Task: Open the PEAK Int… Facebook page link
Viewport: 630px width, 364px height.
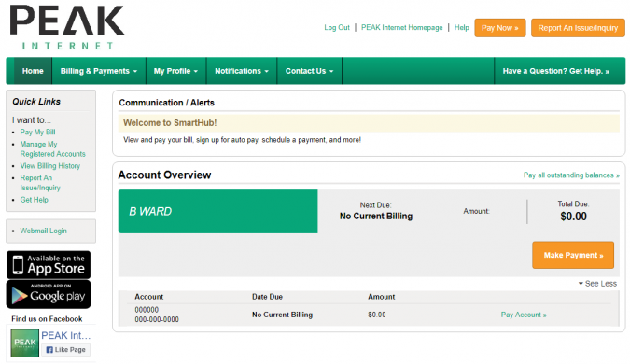Action: coord(66,335)
